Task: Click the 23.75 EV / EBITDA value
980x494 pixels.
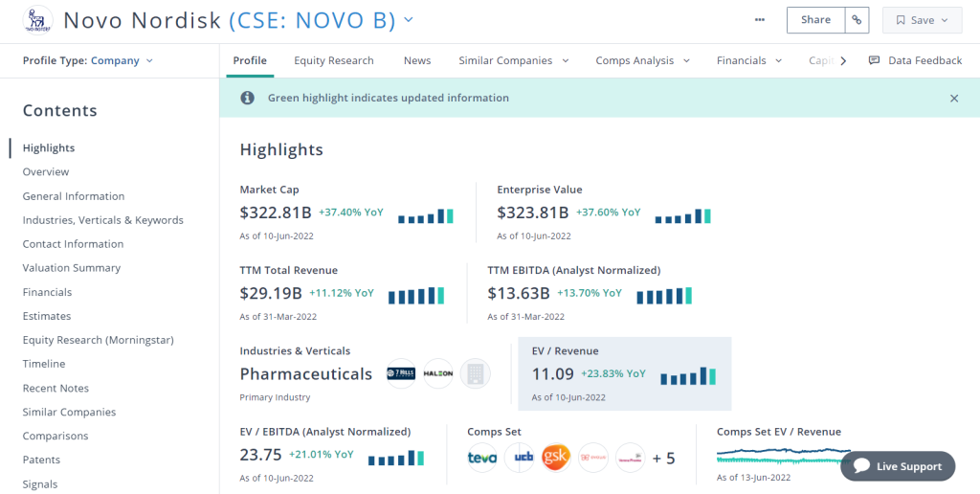Action: pyautogui.click(x=260, y=455)
